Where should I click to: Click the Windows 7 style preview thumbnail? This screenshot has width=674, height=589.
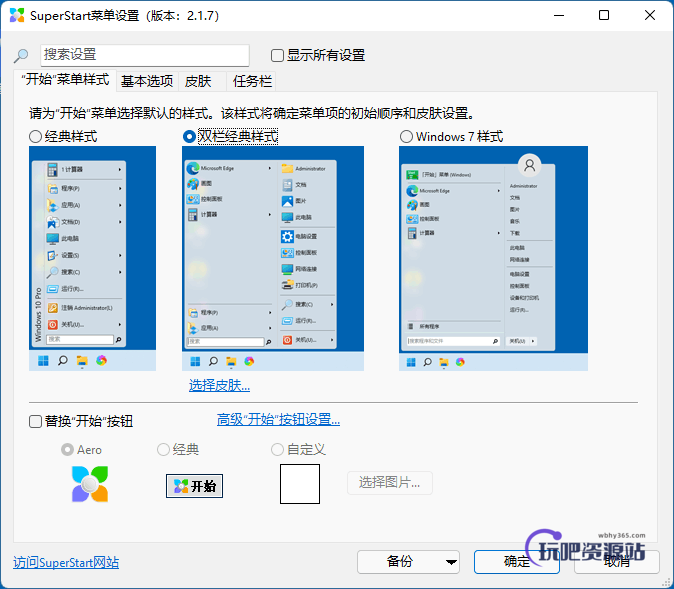[493, 258]
